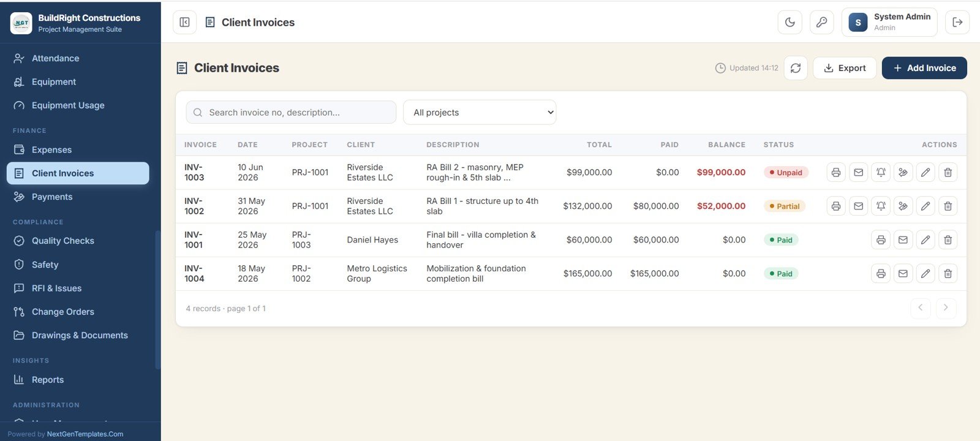Image resolution: width=980 pixels, height=441 pixels.
Task: Click the Status column header
Action: point(778,145)
